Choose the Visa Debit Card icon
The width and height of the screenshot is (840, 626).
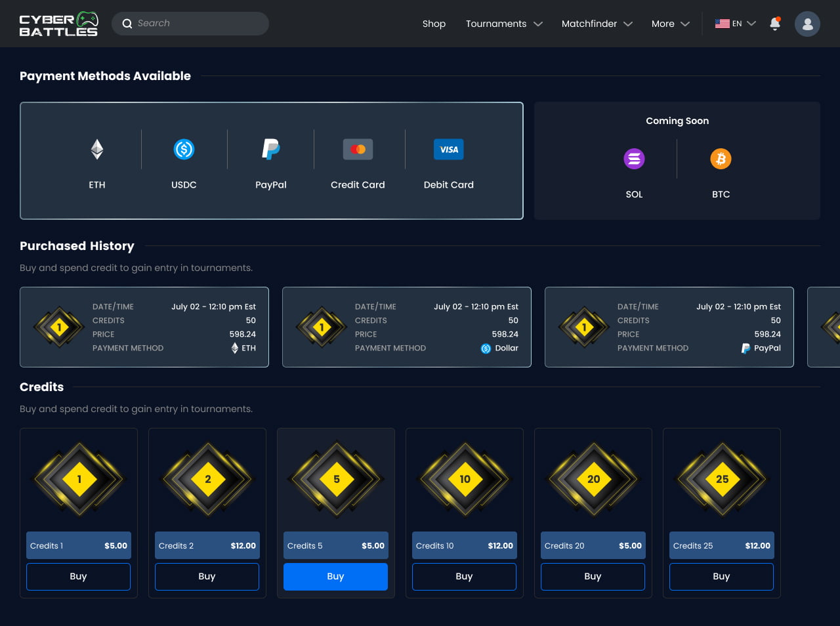tap(449, 150)
